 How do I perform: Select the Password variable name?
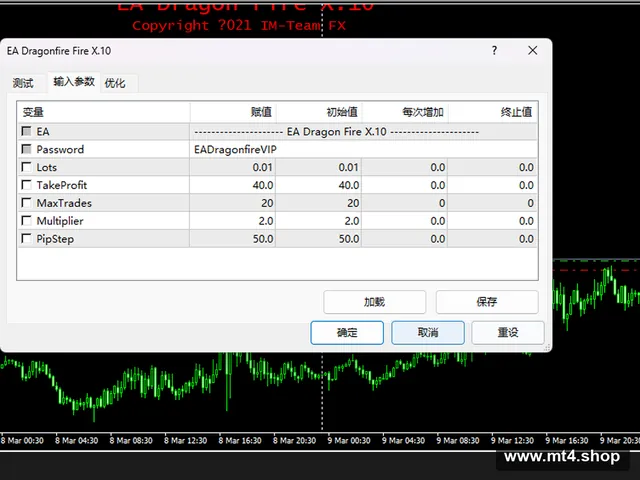[x=60, y=149]
